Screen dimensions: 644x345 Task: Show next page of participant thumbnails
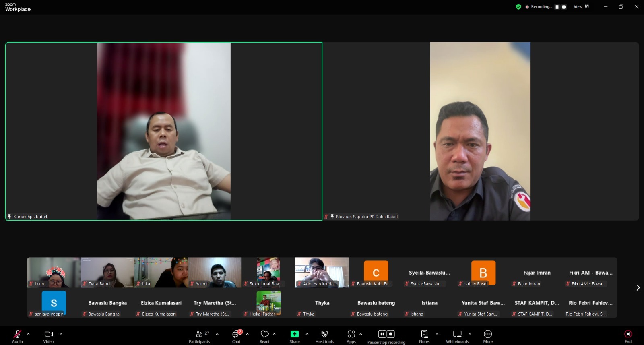(638, 287)
